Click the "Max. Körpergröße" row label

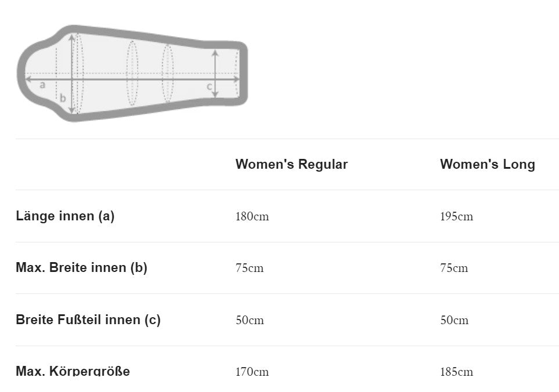(x=73, y=371)
